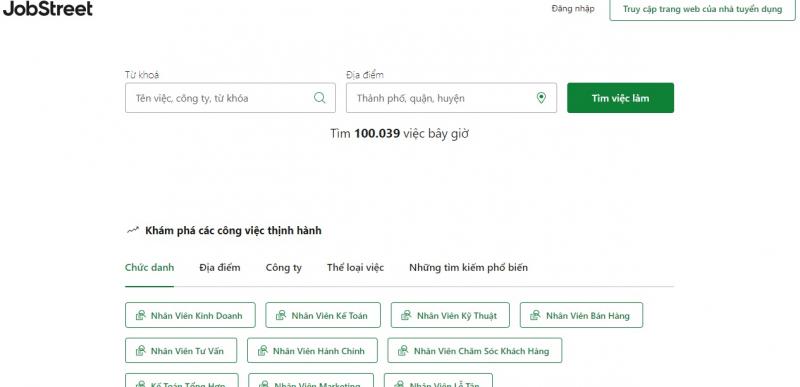
Task: Open the Đăng nhập link
Action: click(x=573, y=9)
